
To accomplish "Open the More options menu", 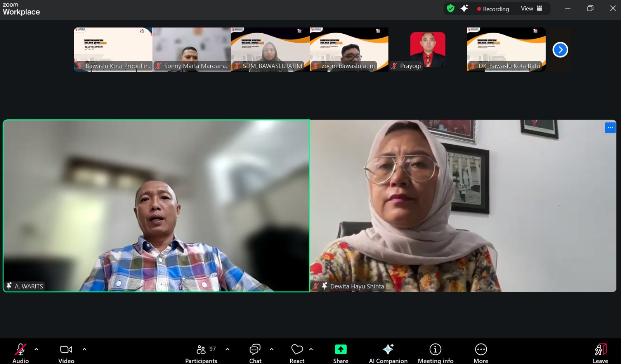I will tap(481, 353).
